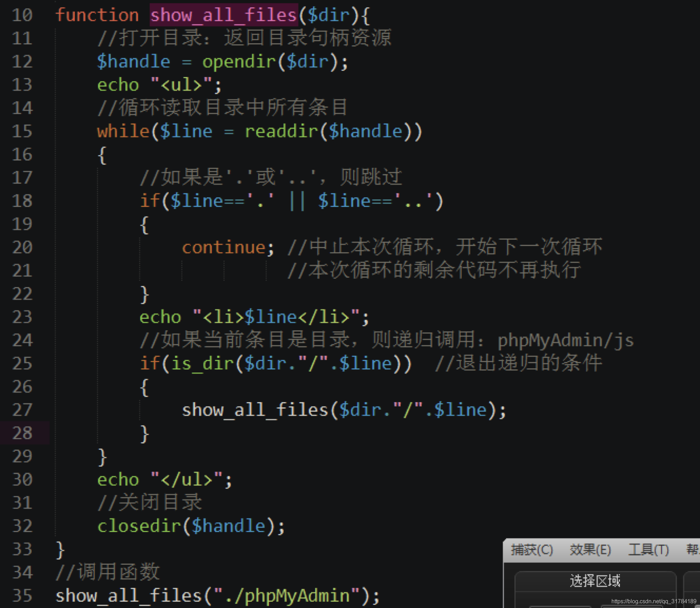Click line number 28 in gutter
The image size is (700, 608).
[x=22, y=433]
